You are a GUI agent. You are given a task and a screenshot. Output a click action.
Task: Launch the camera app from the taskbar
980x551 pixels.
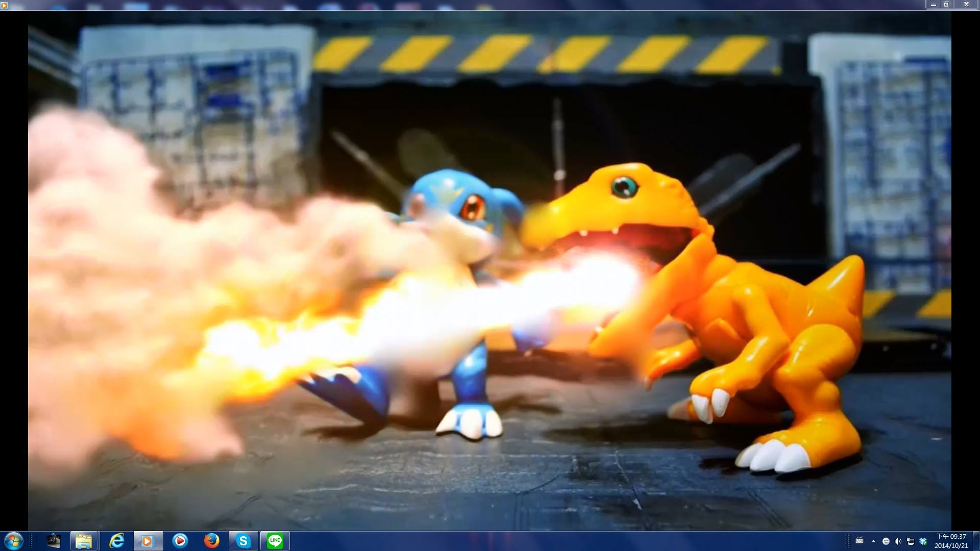coord(53,541)
